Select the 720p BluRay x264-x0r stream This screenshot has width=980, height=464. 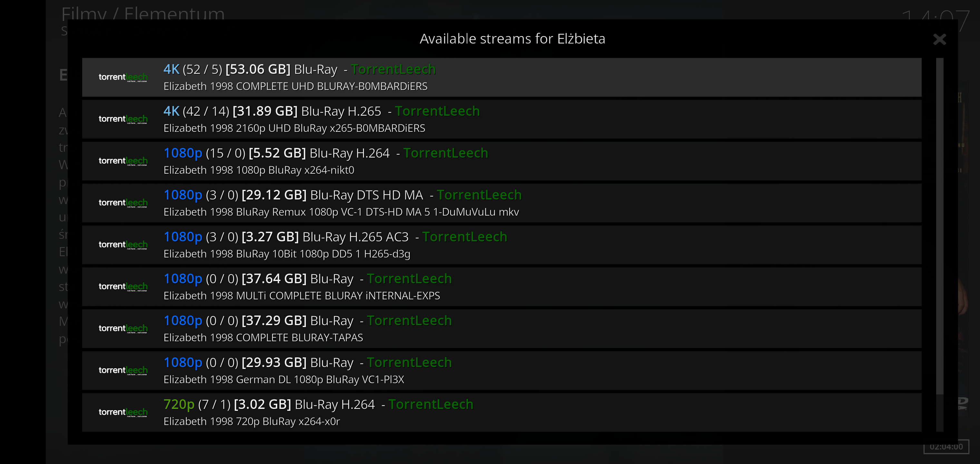click(501, 412)
